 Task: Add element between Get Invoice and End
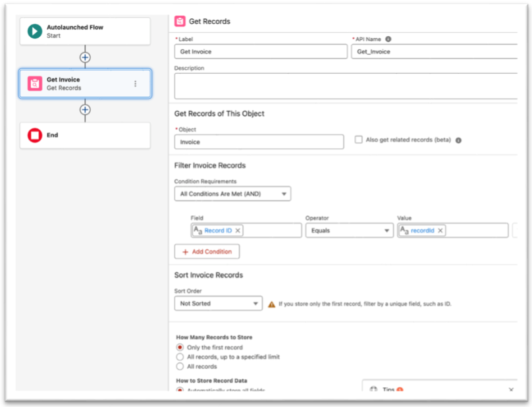pos(85,109)
